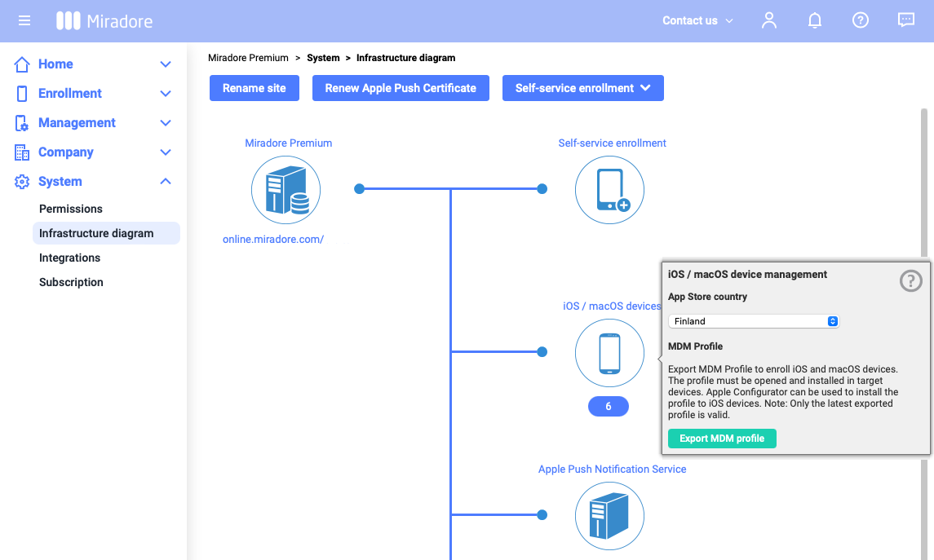Screen dimensions: 934x560
Task: Click the "App Store country" label
Action: click(x=707, y=297)
